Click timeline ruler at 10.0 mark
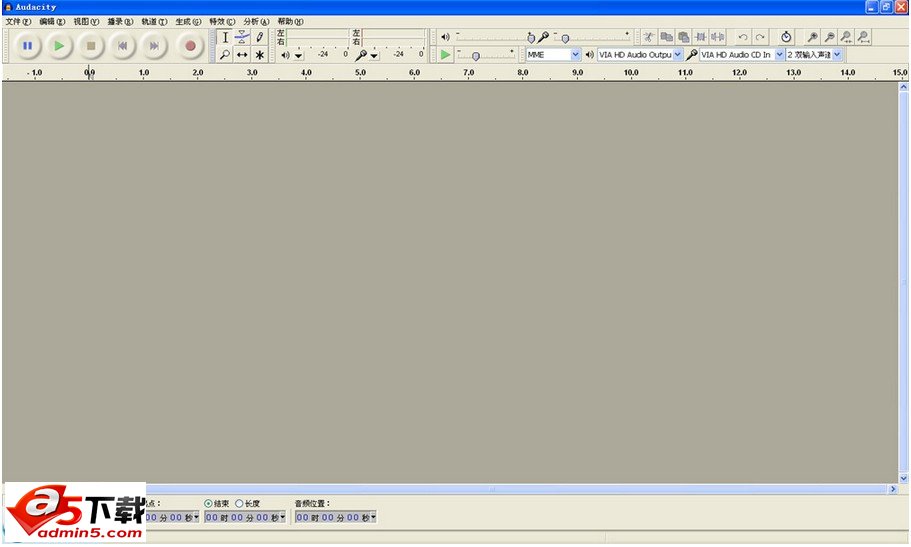Screen dimensions: 911x547 [x=631, y=73]
